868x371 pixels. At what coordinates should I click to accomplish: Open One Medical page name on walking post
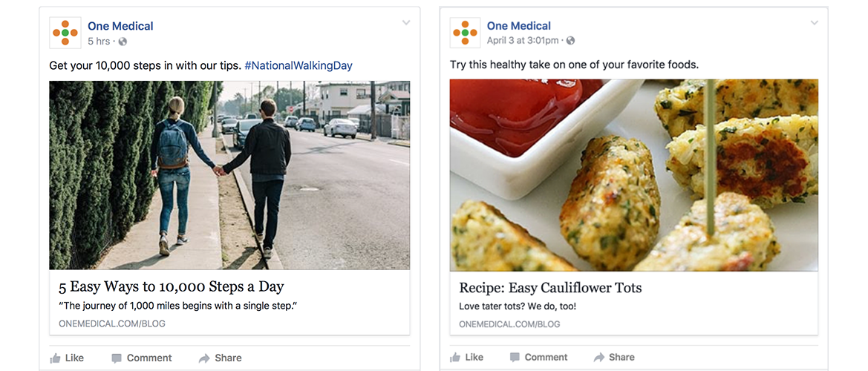120,26
